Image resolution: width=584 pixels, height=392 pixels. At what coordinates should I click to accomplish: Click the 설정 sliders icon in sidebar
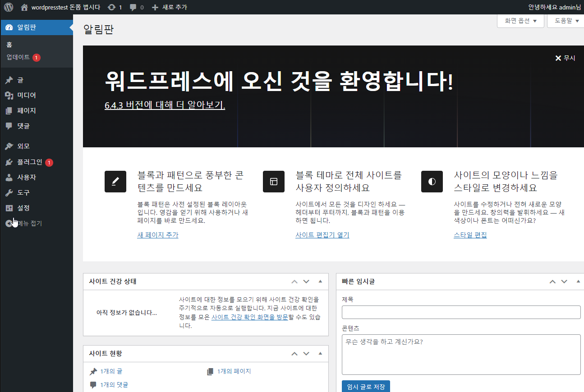click(x=9, y=208)
